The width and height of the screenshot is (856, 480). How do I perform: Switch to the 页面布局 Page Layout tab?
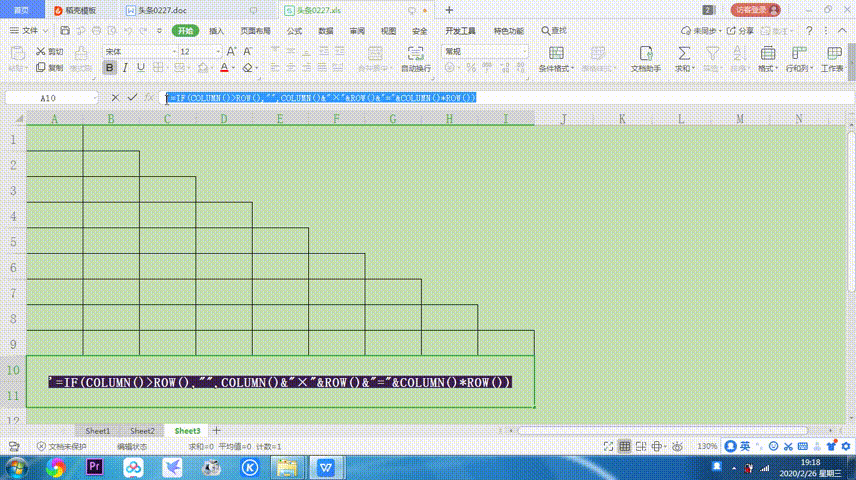(255, 31)
